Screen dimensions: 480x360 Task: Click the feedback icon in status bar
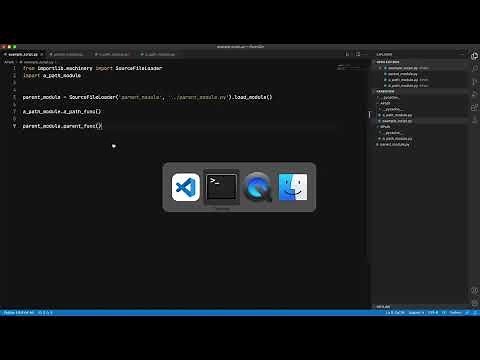468,313
